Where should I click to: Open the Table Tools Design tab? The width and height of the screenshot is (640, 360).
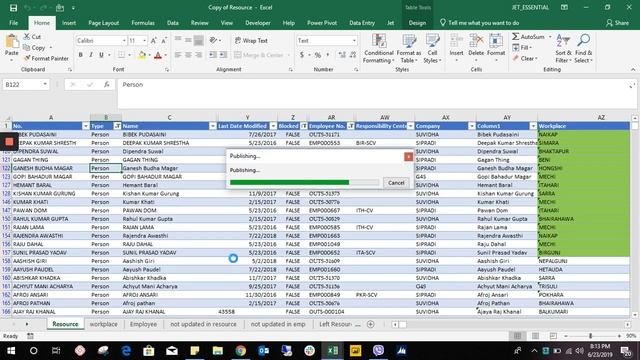417,23
